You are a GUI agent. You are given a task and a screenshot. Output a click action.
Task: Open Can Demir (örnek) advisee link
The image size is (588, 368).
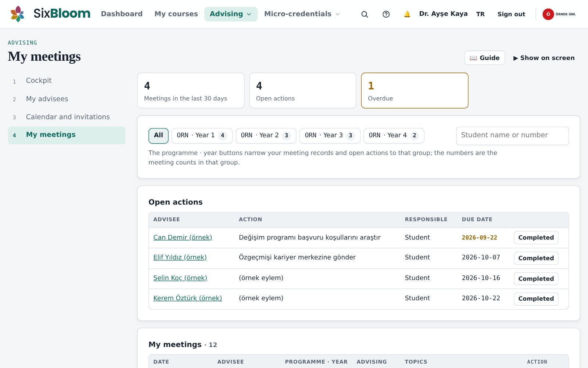coord(183,237)
